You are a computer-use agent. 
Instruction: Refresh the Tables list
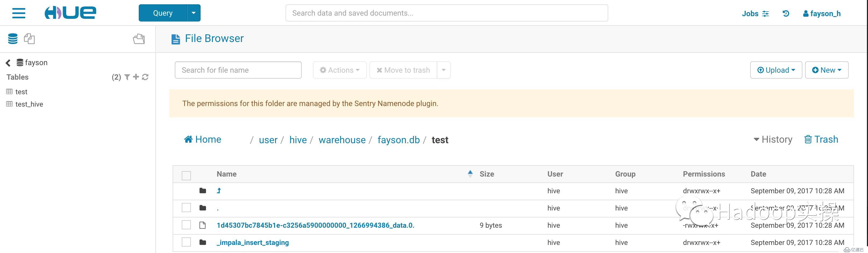pos(145,77)
